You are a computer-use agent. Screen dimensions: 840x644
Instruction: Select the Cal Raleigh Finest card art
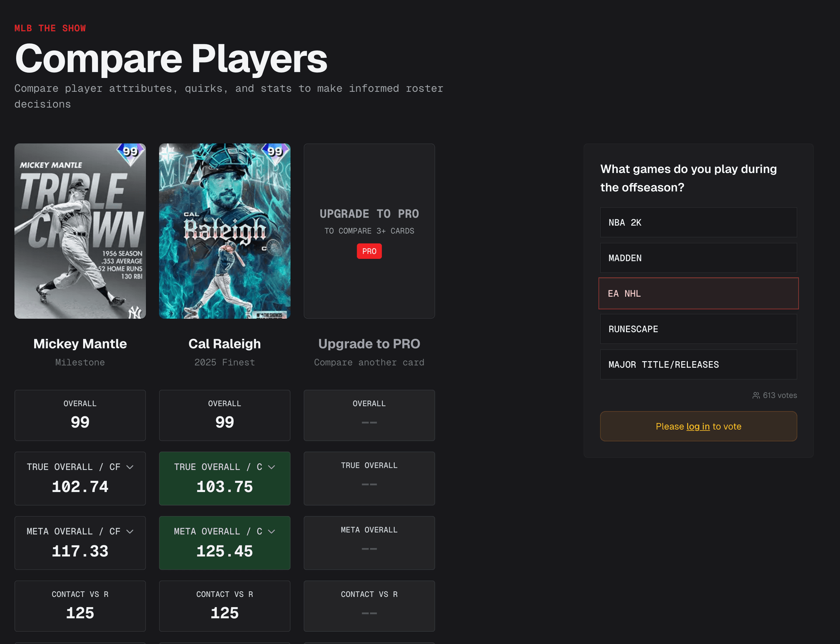tap(224, 231)
